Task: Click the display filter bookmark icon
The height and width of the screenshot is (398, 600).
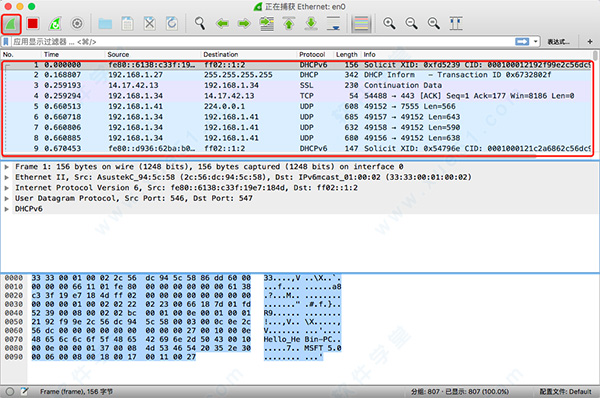Action: coord(6,41)
